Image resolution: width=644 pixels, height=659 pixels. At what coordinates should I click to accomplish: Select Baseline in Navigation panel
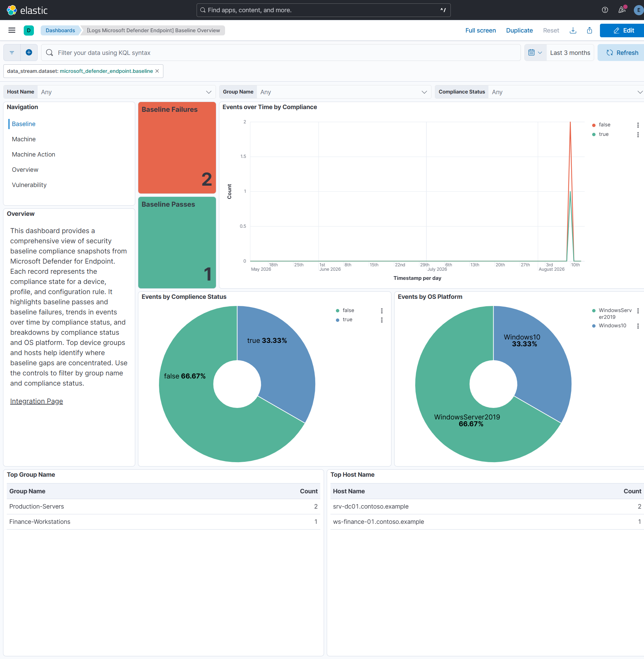point(24,124)
